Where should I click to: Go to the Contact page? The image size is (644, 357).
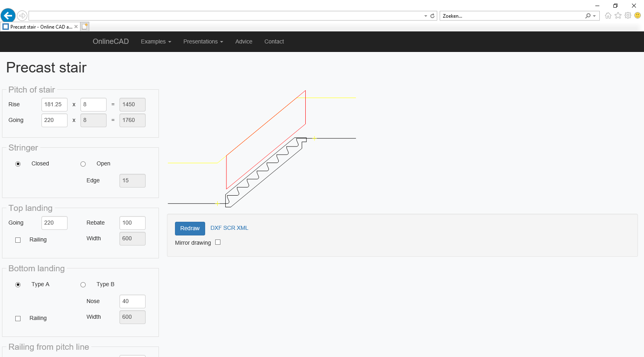274,41
